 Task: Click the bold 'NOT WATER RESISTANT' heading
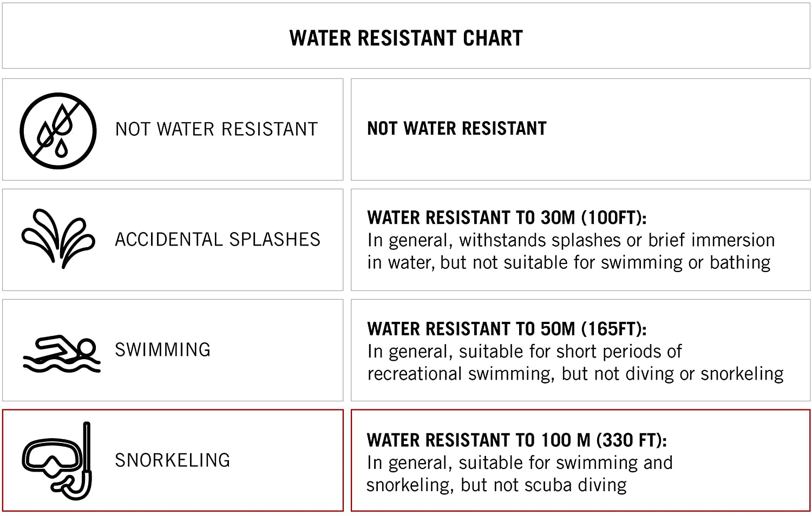click(457, 129)
